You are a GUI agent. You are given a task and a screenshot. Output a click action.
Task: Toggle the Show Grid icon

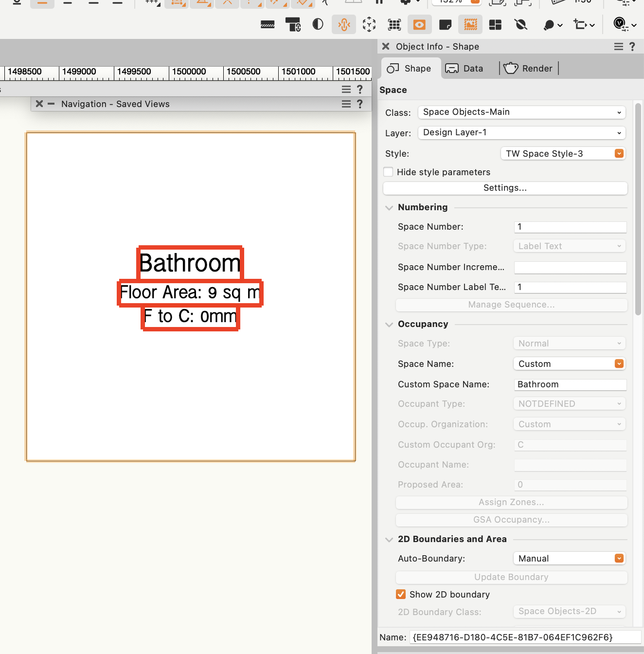point(394,24)
